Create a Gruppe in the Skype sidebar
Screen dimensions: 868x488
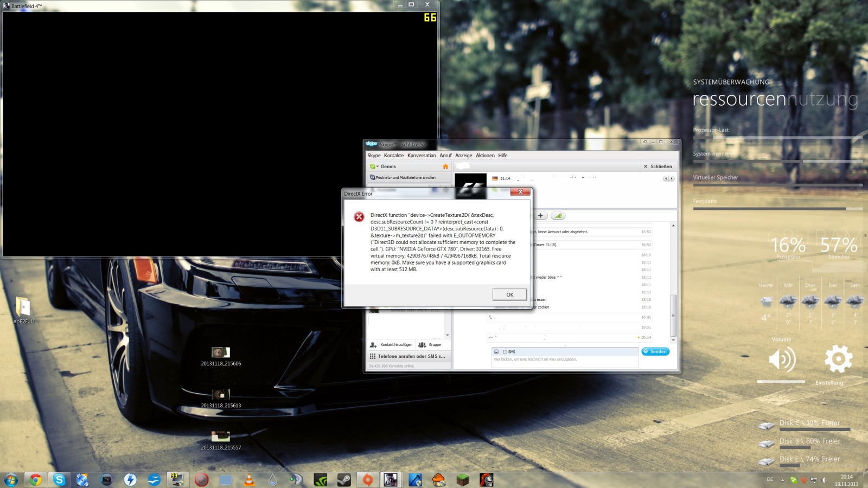click(430, 345)
